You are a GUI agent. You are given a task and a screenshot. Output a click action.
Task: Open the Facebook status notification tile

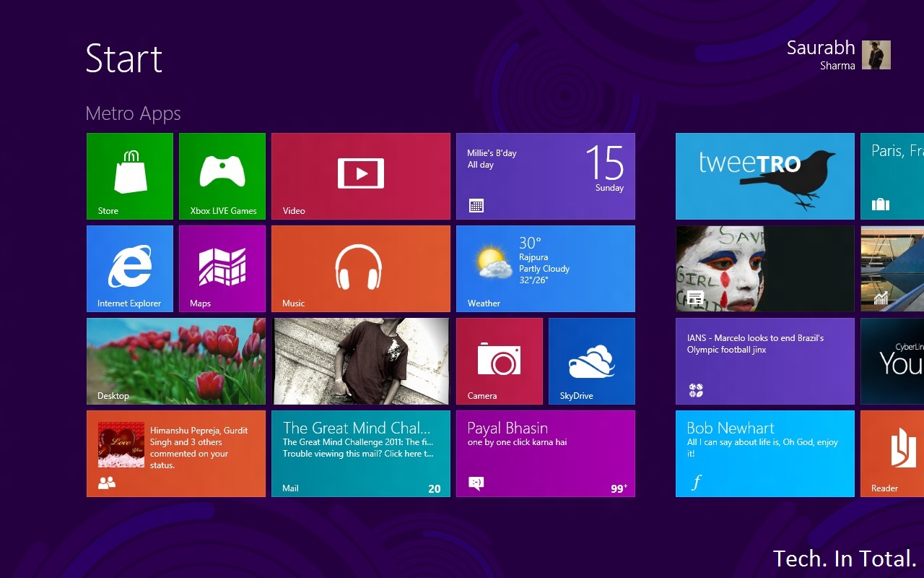(176, 453)
